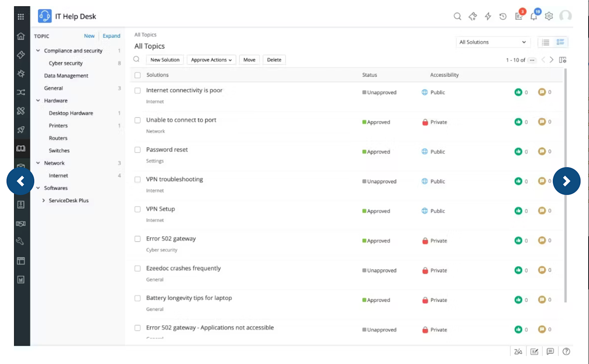Open the notifications bell icon
Image resolution: width=589 pixels, height=364 pixels.
coord(534,16)
